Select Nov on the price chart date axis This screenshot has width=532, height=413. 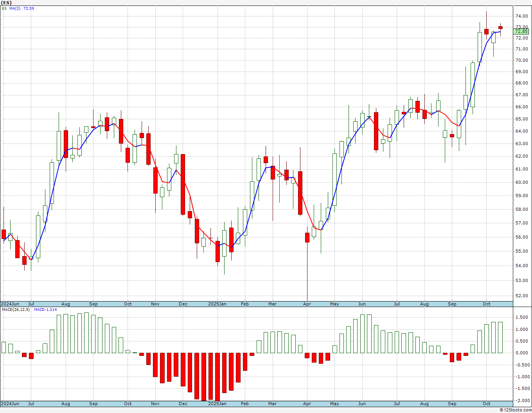click(155, 304)
